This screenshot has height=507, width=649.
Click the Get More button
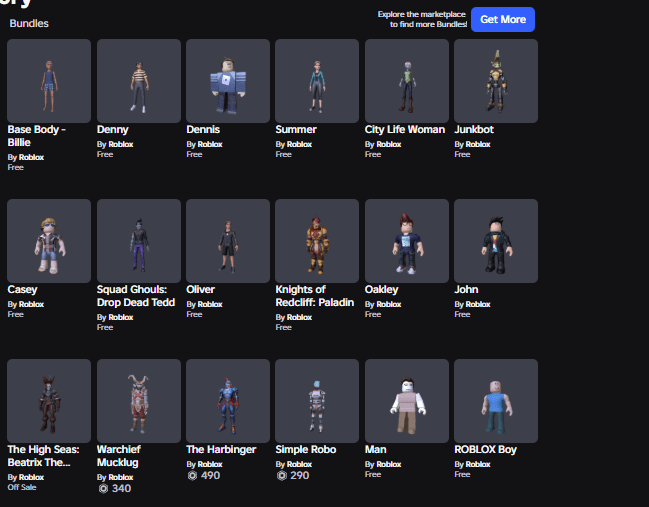[503, 19]
